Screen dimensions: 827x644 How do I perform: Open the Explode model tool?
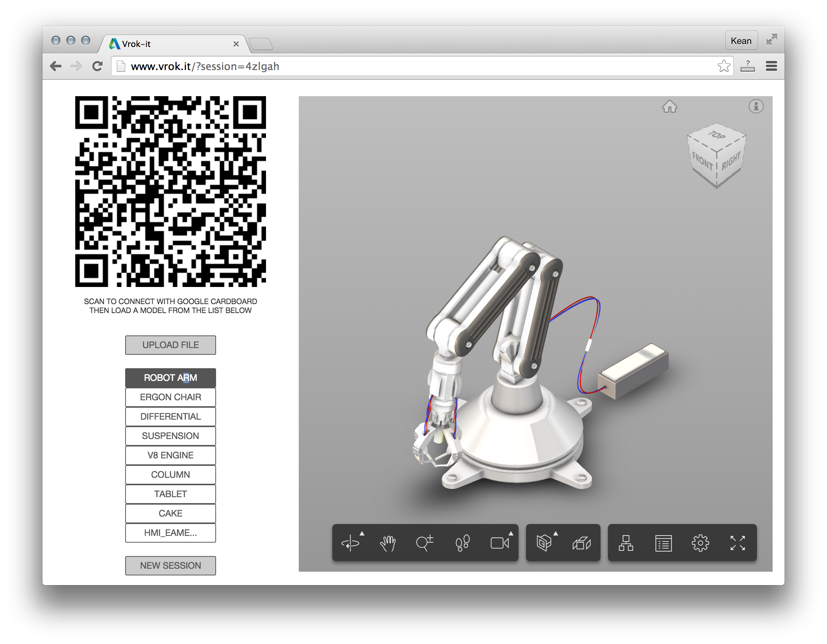coord(582,543)
